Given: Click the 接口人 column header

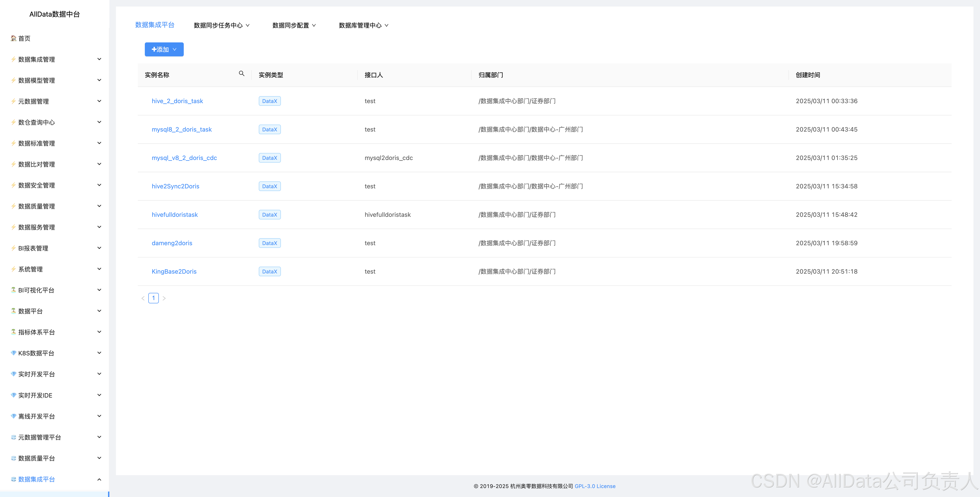Looking at the screenshot, I should point(374,75).
